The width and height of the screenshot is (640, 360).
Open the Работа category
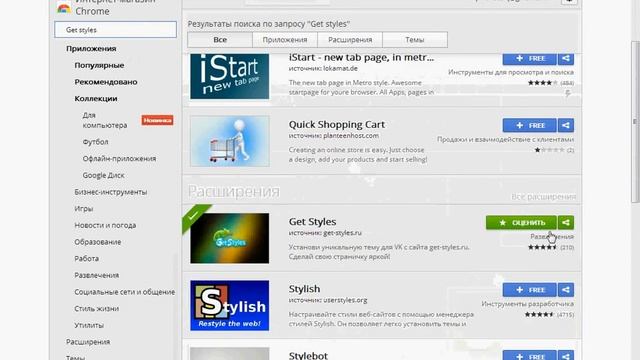coord(87,259)
